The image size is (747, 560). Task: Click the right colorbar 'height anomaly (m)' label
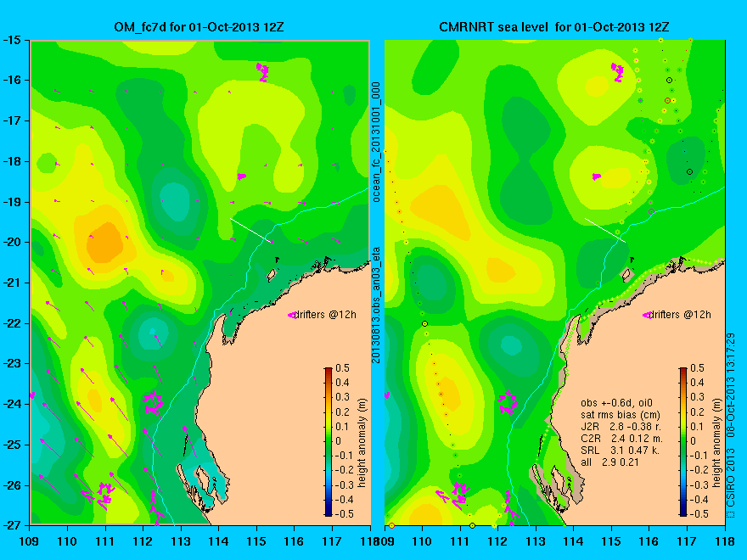717,443
